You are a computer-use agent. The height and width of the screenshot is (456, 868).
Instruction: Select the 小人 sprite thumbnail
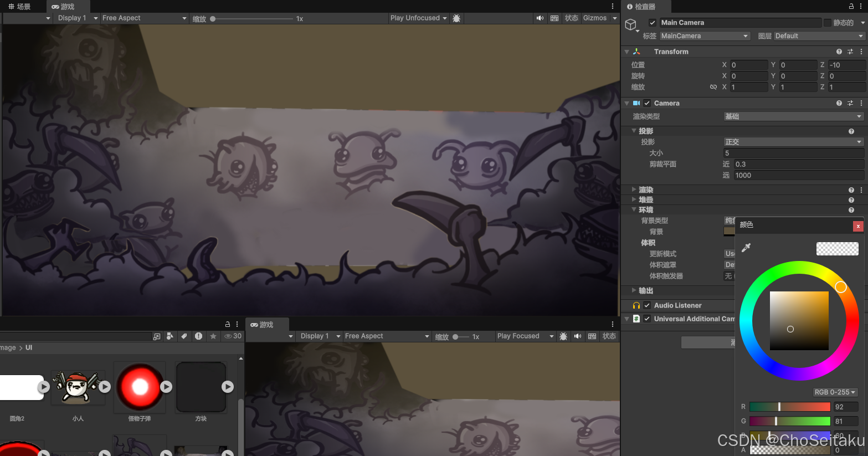coord(78,387)
